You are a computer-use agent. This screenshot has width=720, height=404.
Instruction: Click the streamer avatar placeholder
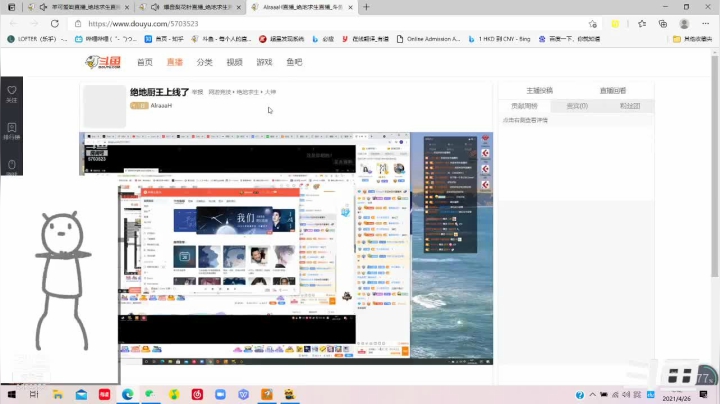pos(105,106)
